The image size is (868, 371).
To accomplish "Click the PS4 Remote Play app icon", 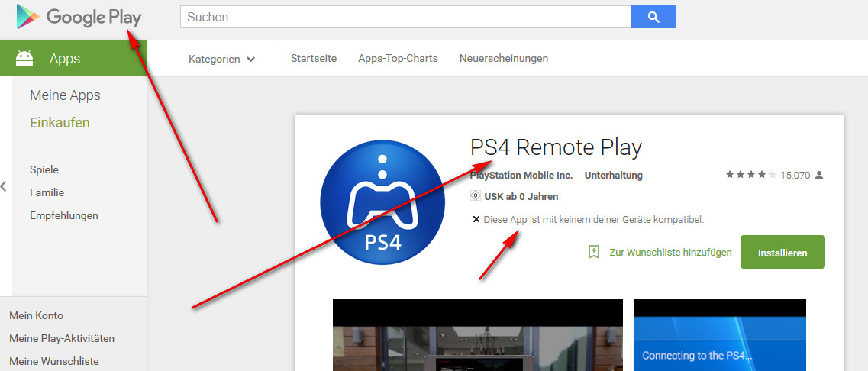I will 382,202.
